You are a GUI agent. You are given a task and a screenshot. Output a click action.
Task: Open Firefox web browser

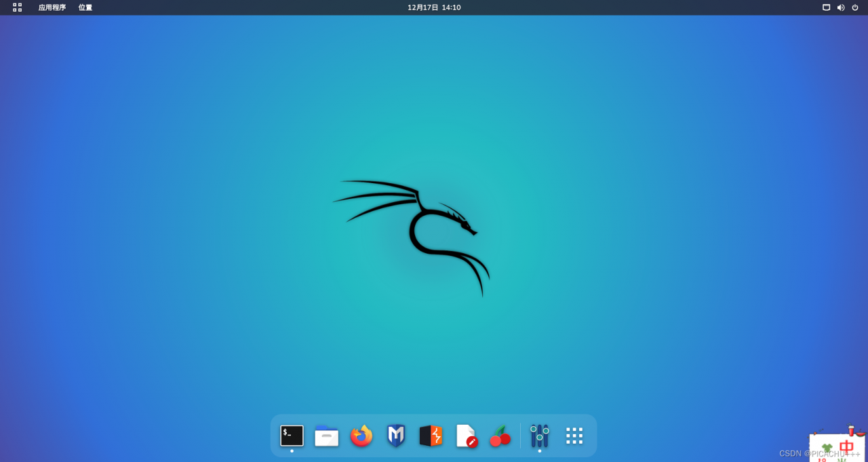(360, 436)
